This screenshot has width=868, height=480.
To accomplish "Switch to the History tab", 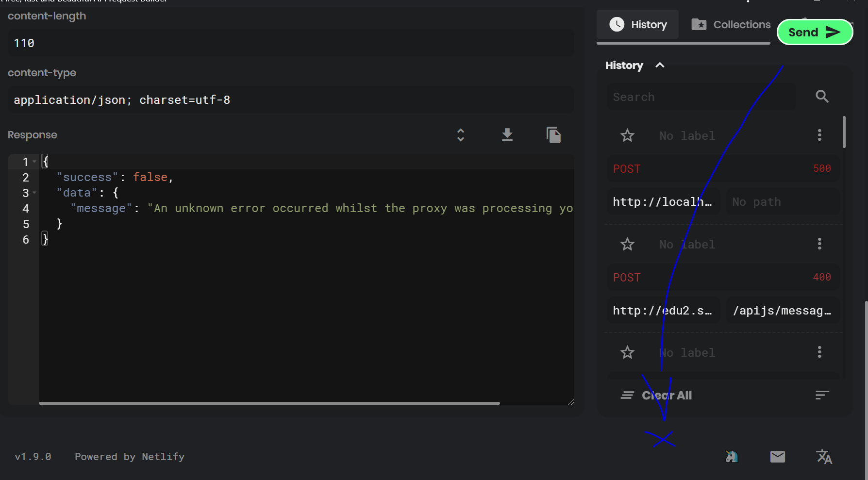I will tap(638, 24).
